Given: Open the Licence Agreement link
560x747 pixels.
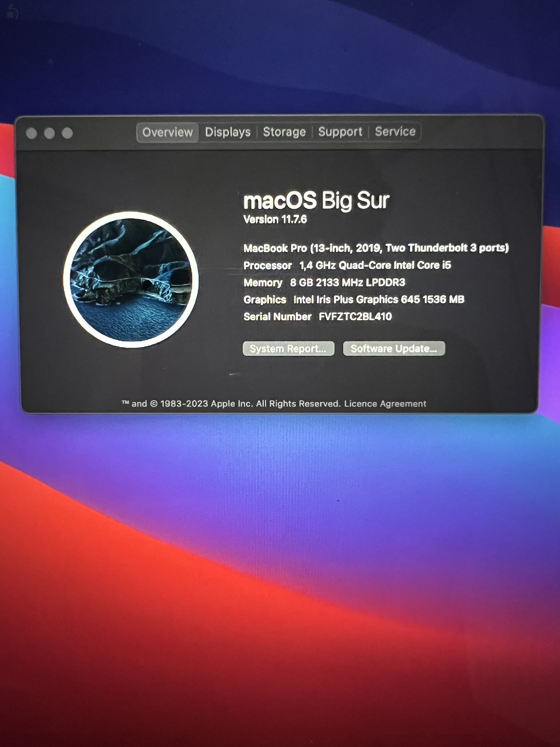Looking at the screenshot, I should pyautogui.click(x=385, y=404).
